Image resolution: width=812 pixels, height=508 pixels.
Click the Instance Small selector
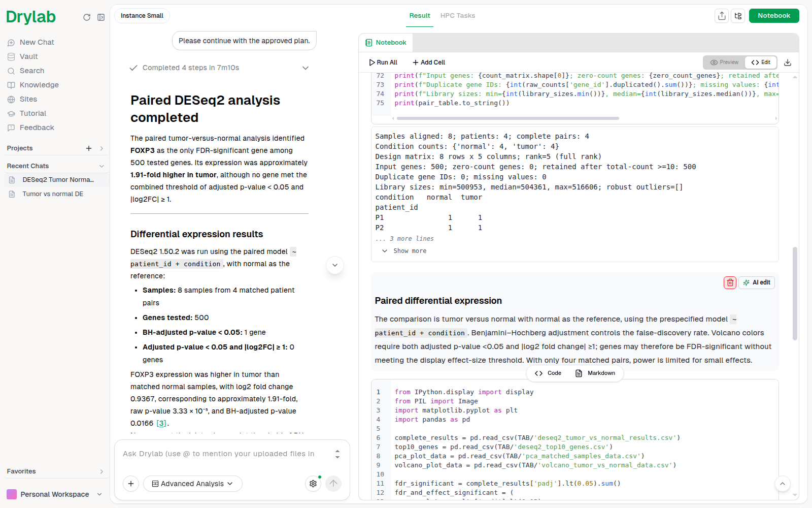pyautogui.click(x=142, y=16)
